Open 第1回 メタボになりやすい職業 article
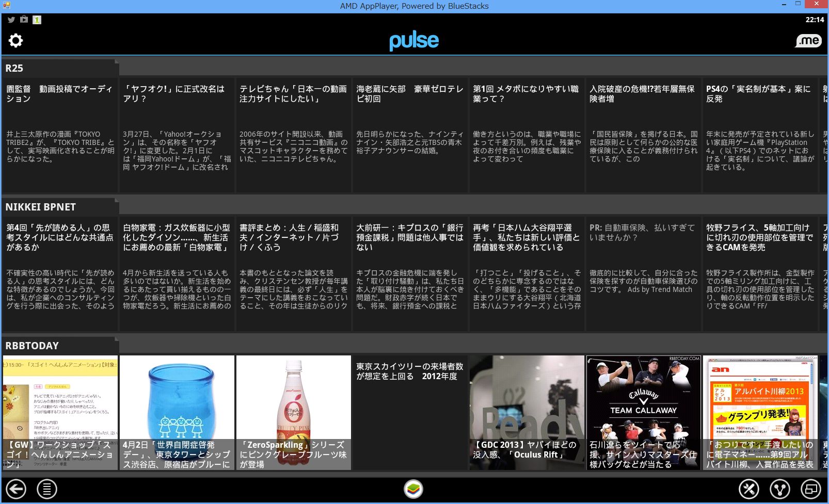This screenshot has width=829, height=504. [x=527, y=135]
